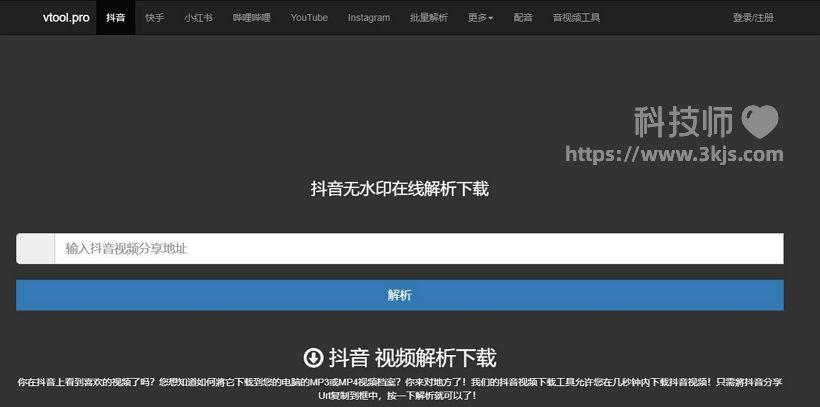Click the download arrow icon beside 抖音 视频解析下载
This screenshot has height=407, width=820.
(x=313, y=358)
